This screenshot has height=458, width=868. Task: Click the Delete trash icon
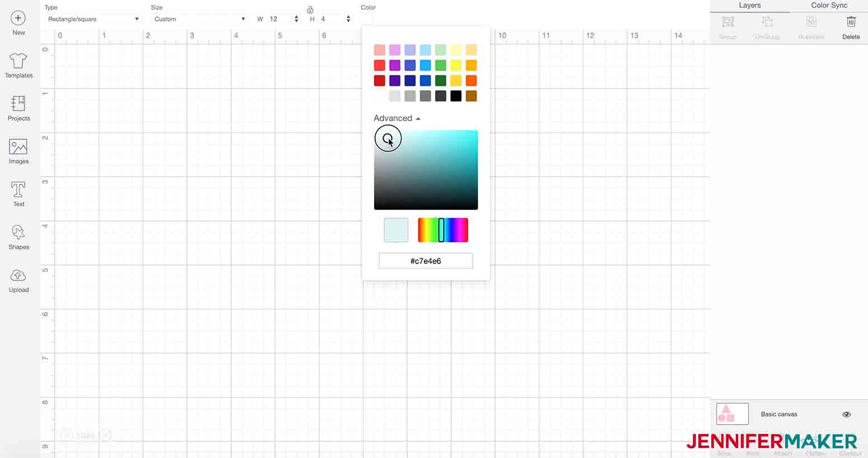click(x=851, y=22)
